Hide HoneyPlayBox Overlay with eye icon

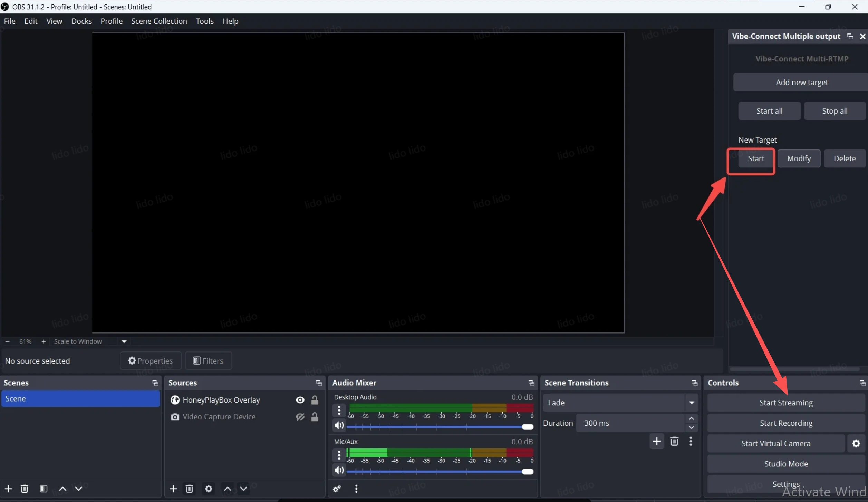pos(300,400)
